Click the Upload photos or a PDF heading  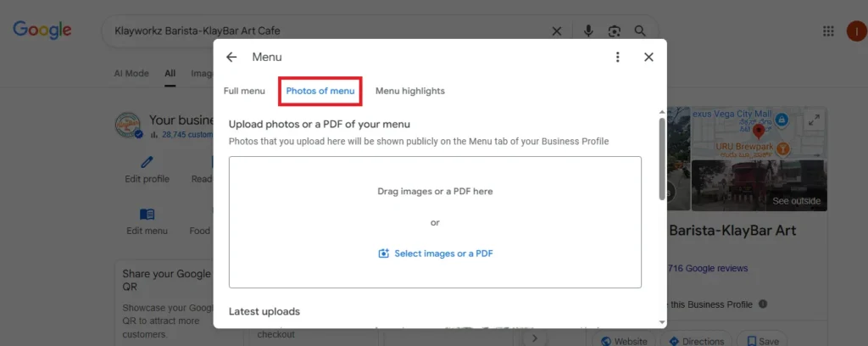pos(320,124)
